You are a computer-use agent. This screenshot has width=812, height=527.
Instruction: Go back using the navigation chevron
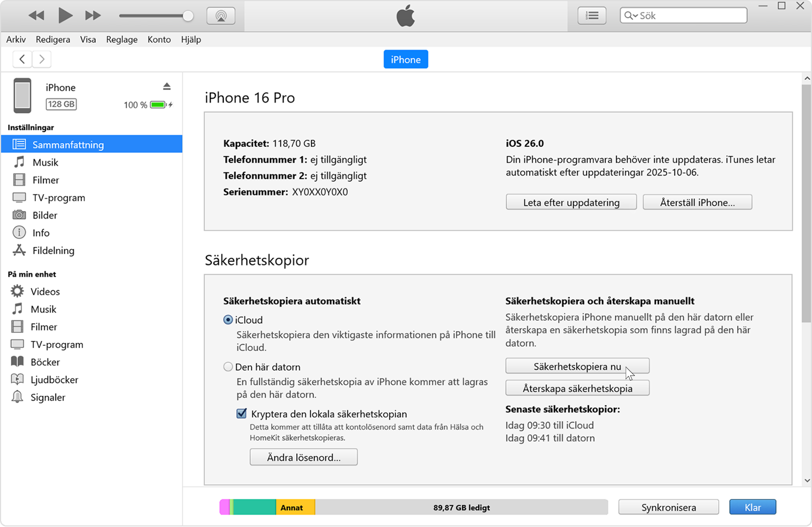(x=22, y=59)
